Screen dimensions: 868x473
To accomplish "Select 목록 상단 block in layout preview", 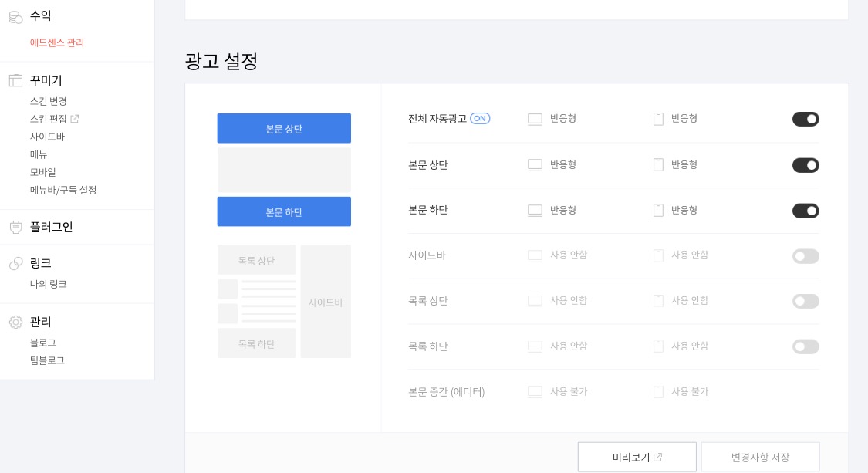I will click(x=257, y=260).
